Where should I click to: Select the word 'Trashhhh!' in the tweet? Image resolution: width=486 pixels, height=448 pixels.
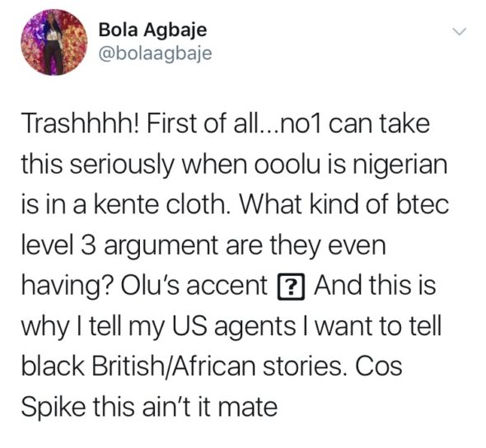point(81,124)
